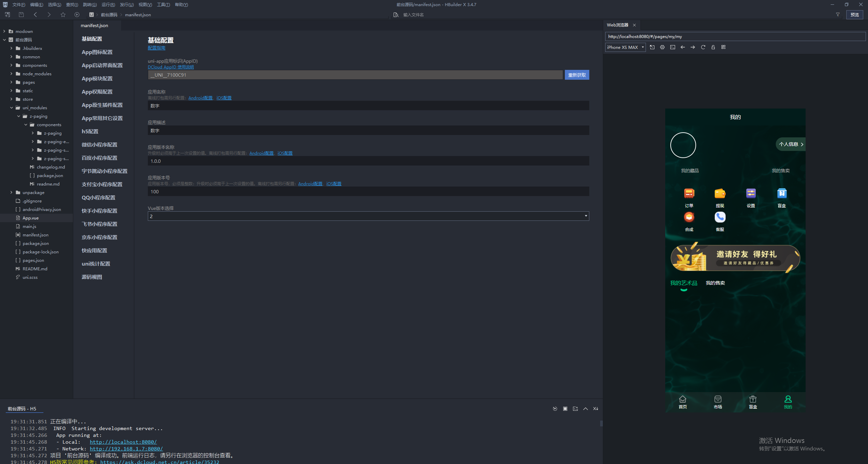Open the 配置指南 link
Image resolution: width=868 pixels, height=464 pixels.
click(156, 48)
